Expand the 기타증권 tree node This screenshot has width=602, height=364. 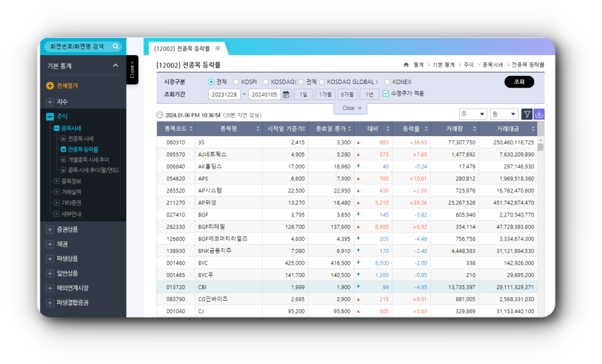tap(56, 203)
